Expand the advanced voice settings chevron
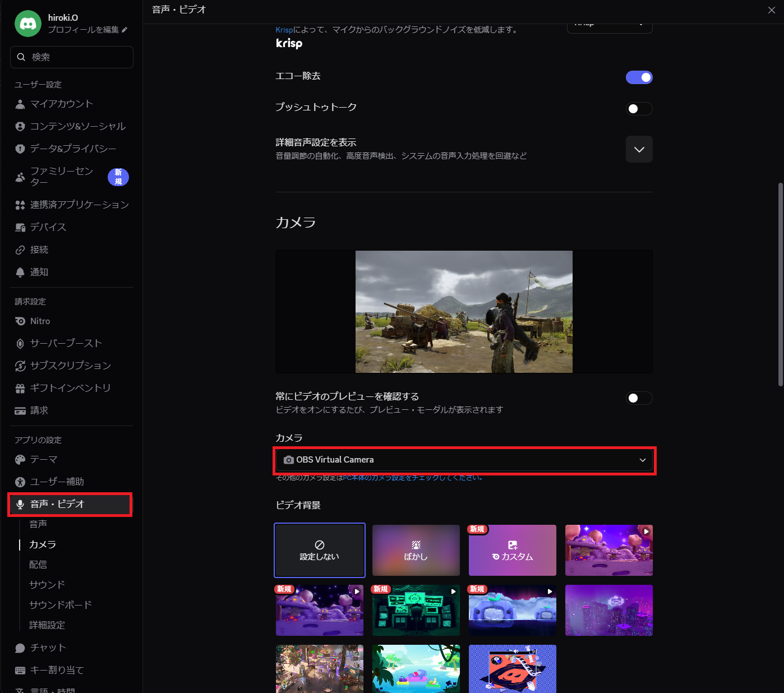 [639, 150]
